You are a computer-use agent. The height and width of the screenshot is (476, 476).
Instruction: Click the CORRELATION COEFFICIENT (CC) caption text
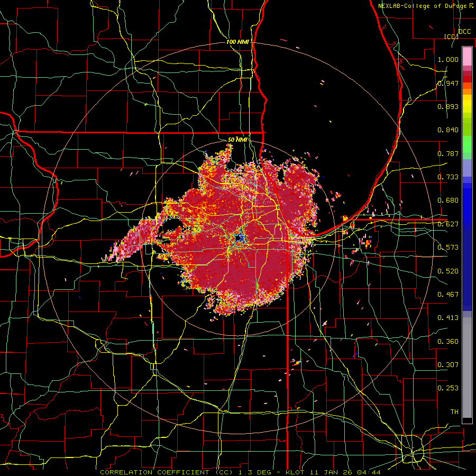167,472
